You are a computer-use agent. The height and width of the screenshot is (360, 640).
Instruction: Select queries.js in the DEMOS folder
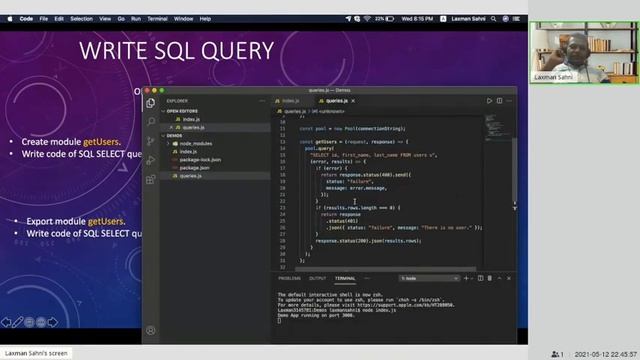click(191, 176)
